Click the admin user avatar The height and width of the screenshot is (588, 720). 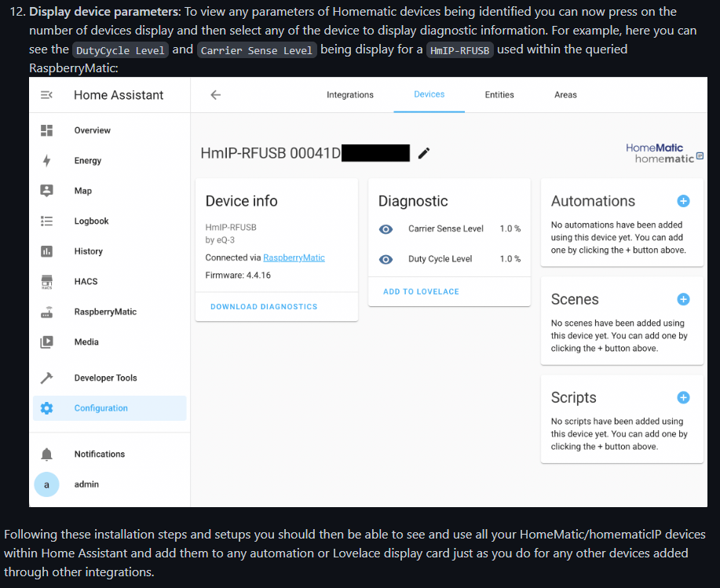47,484
